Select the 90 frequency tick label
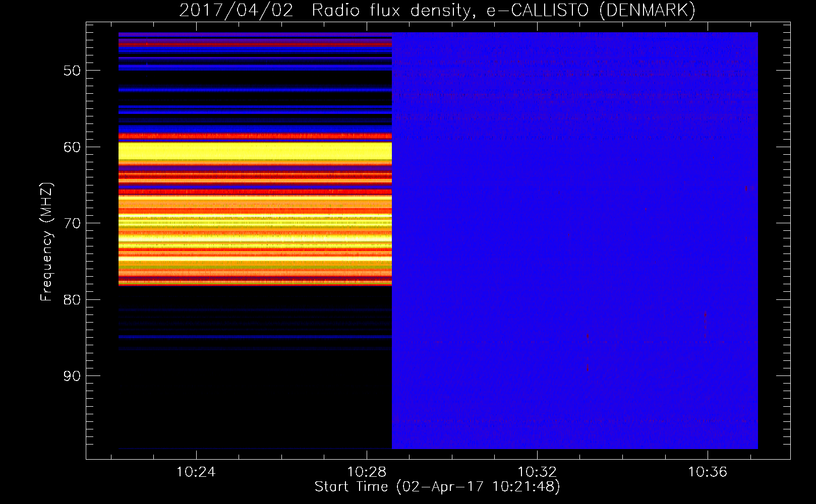Image resolution: width=816 pixels, height=504 pixels. click(72, 376)
